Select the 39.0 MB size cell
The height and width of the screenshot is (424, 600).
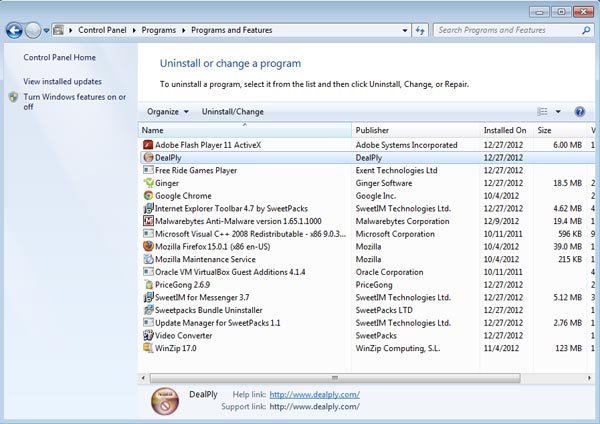point(567,246)
